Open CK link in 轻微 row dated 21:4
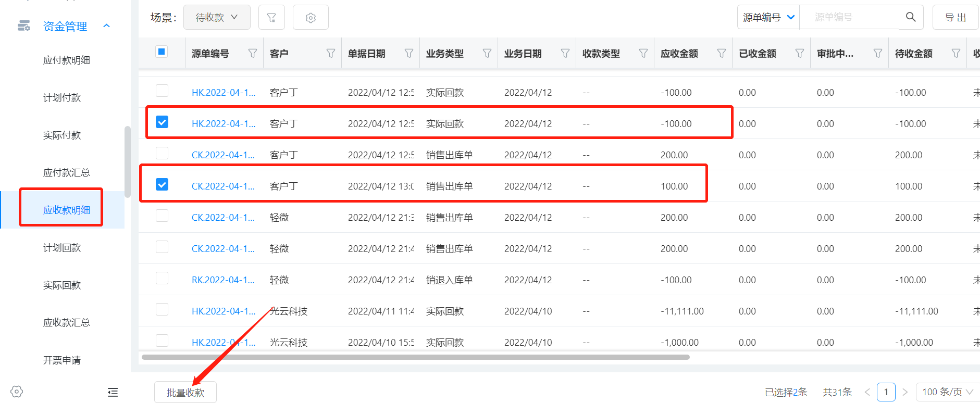980x403 pixels. [x=224, y=249]
